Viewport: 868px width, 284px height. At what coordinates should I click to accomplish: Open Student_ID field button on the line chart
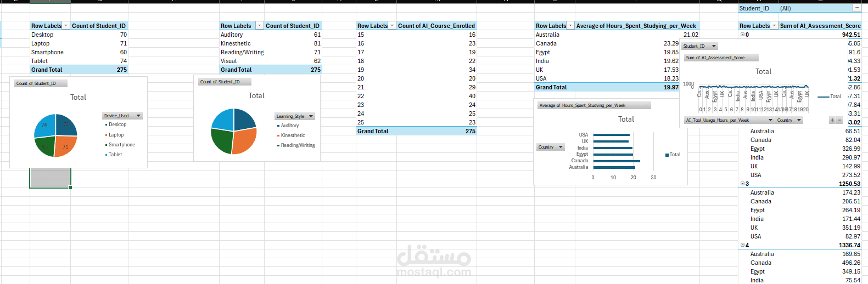point(699,46)
